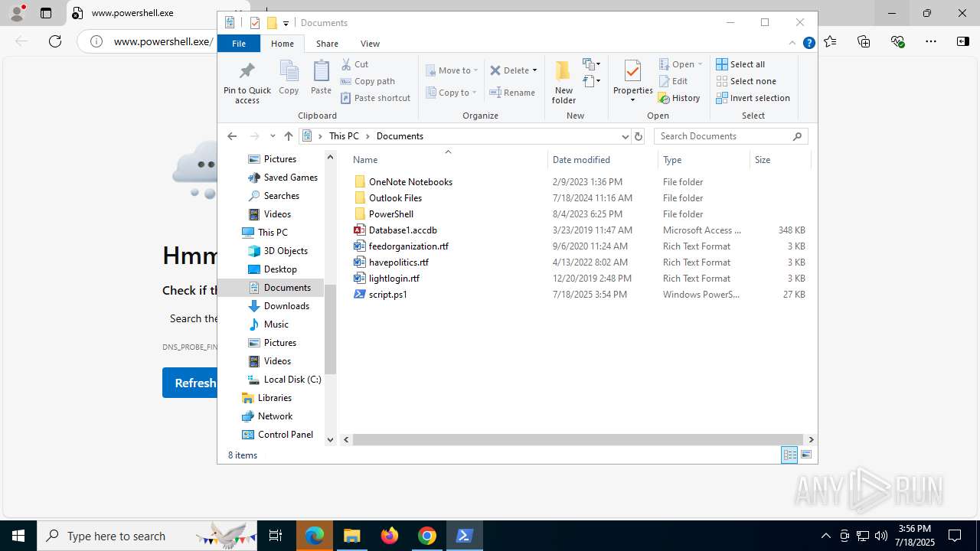Select the PowerShell folder
The width and height of the screenshot is (980, 551).
pyautogui.click(x=390, y=214)
